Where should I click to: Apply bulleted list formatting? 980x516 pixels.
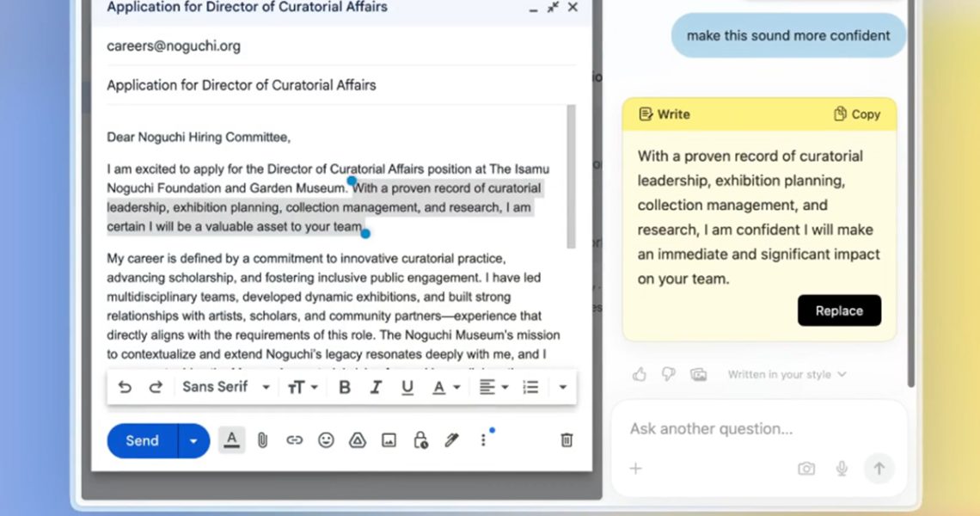coord(530,388)
